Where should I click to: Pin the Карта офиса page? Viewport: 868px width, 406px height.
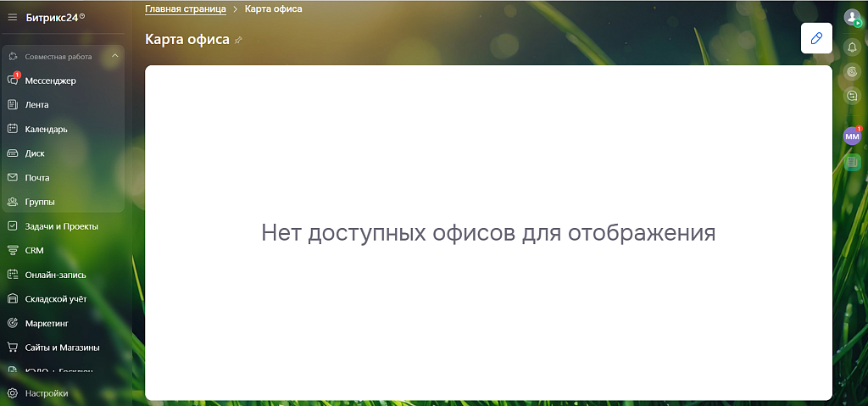[x=239, y=40]
